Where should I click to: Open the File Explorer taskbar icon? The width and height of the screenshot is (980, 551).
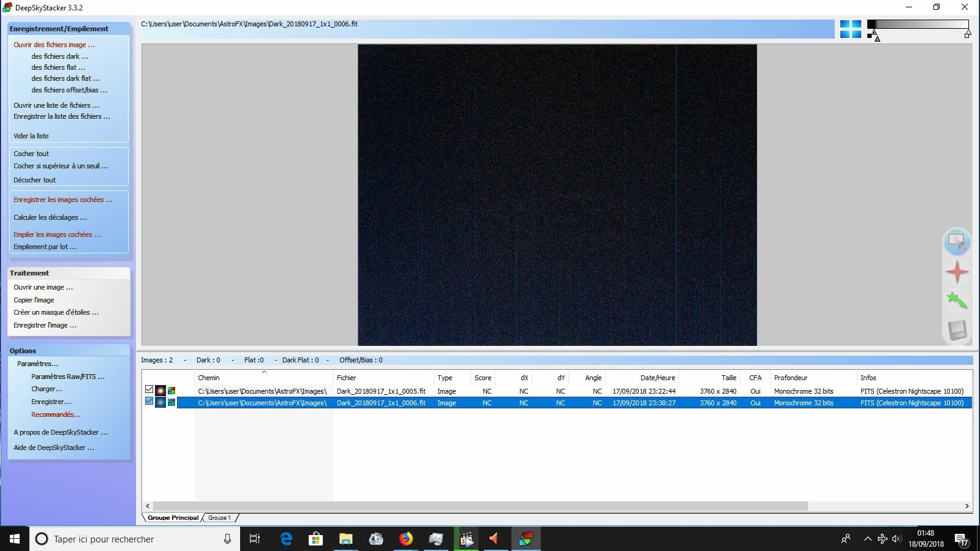click(x=346, y=539)
